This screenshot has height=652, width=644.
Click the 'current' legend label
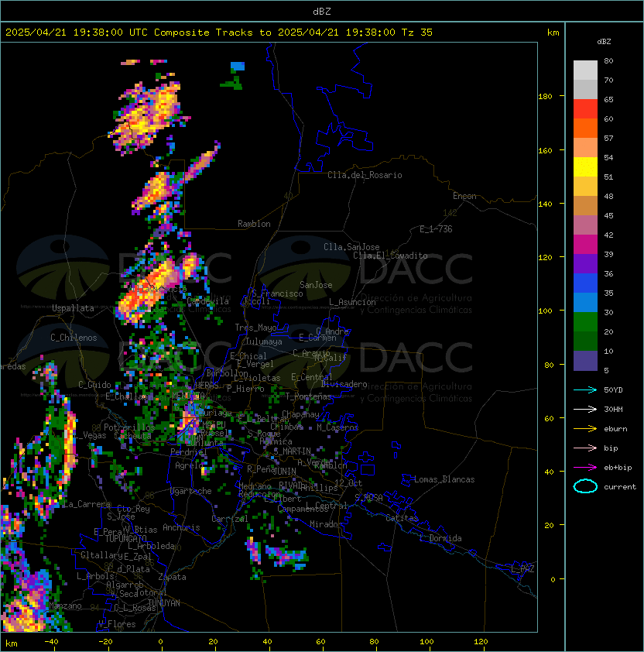620,487
